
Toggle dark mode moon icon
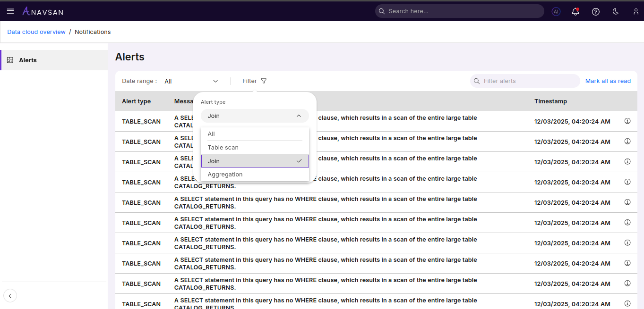tap(616, 12)
